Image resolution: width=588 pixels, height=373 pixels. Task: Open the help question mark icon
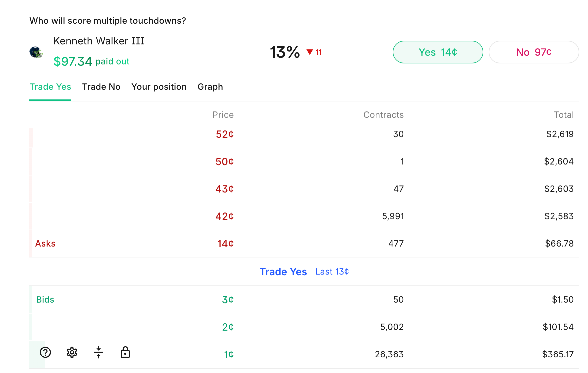tap(45, 352)
